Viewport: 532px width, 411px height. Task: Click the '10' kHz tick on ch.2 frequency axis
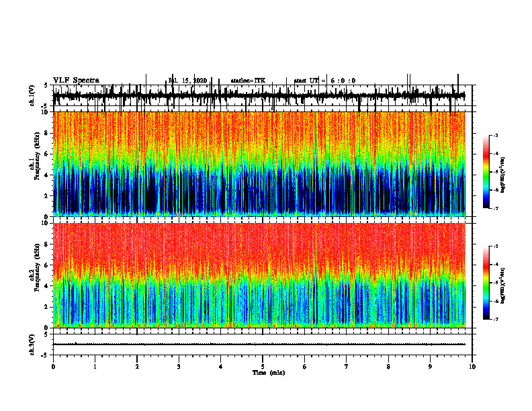click(x=46, y=223)
